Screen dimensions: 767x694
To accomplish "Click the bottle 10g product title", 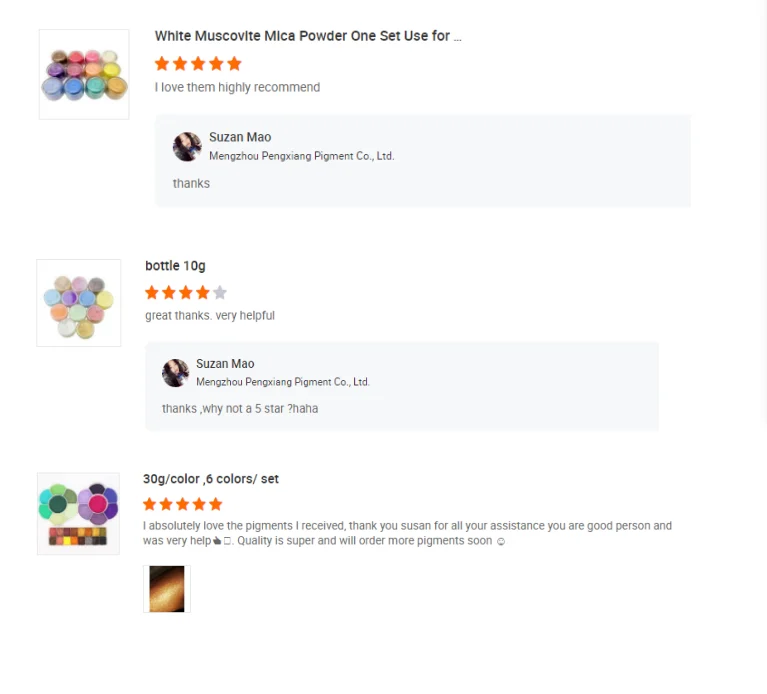I will pos(175,266).
